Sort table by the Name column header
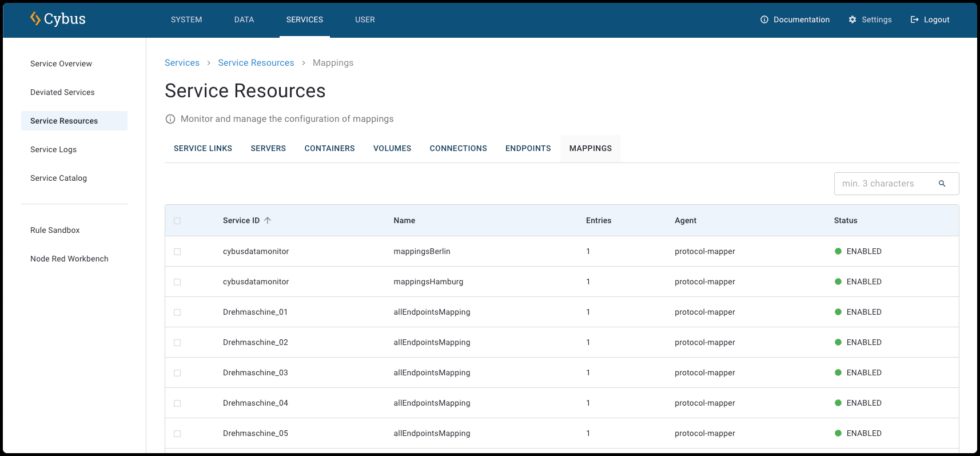This screenshot has height=456, width=980. [x=404, y=220]
